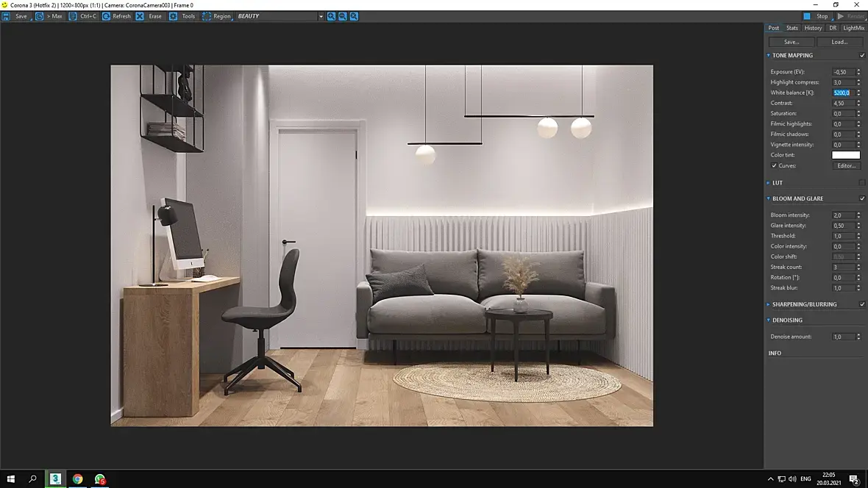
Task: Click the Refresh icon
Action: tap(106, 16)
